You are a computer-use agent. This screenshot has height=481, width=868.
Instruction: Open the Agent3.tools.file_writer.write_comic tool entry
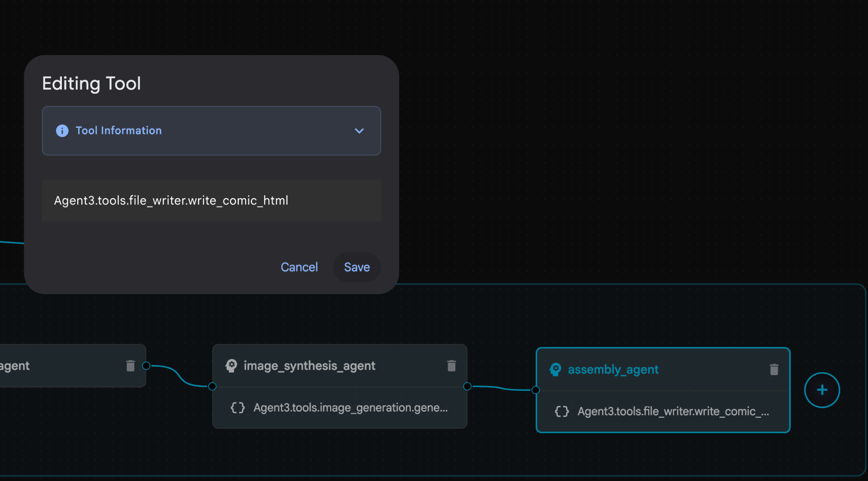coord(673,412)
